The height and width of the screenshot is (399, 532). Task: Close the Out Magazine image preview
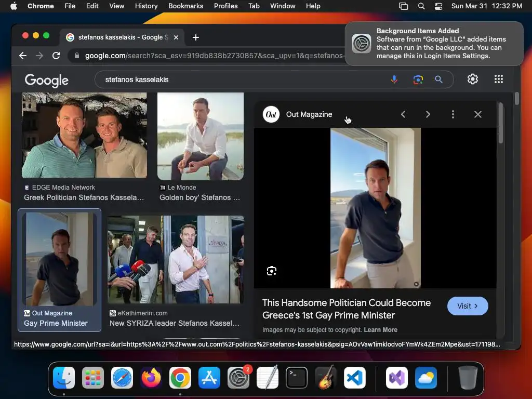[x=478, y=114]
